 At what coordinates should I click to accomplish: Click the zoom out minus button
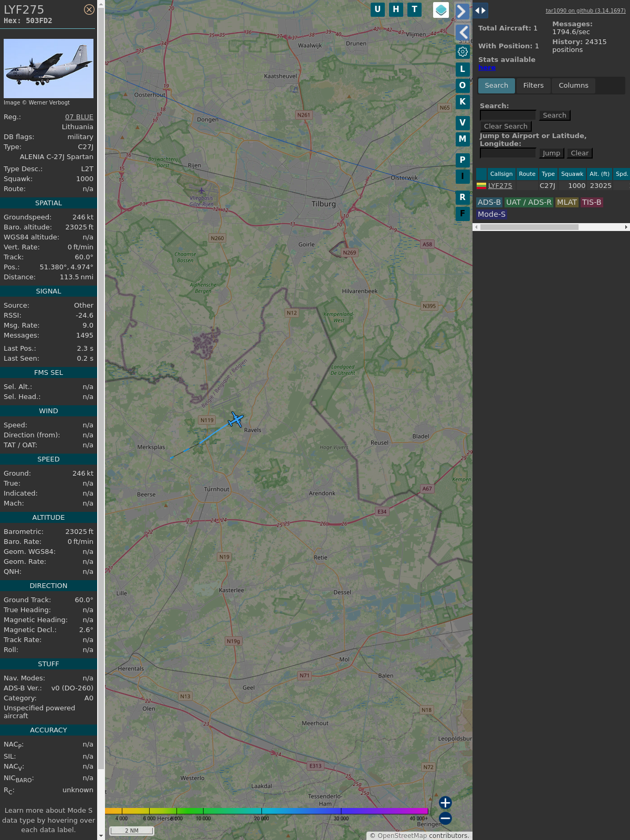pos(445,818)
